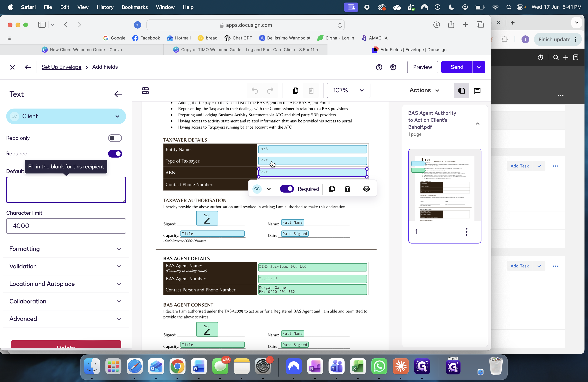Open Safari's File menu
Image resolution: width=588 pixels, height=382 pixels.
point(48,7)
